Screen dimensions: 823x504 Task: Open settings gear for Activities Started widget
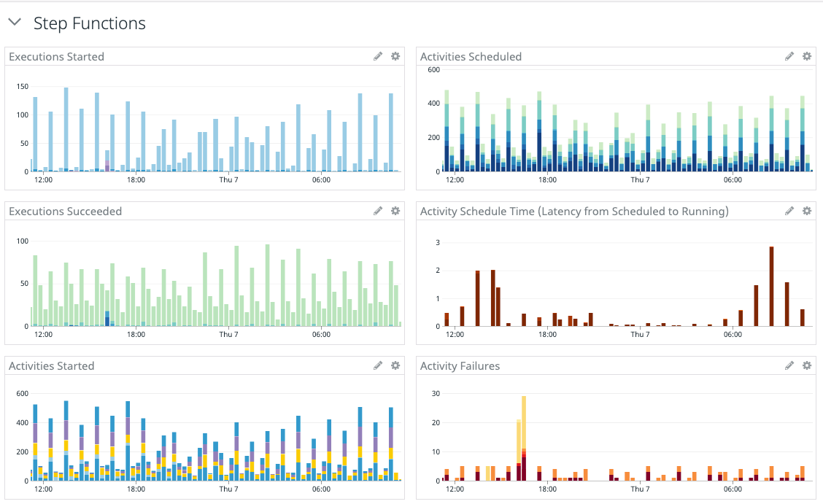395,365
